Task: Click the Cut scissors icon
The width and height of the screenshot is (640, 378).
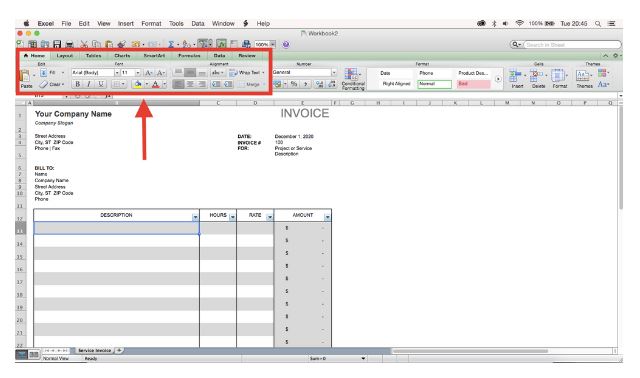Action: [84, 44]
